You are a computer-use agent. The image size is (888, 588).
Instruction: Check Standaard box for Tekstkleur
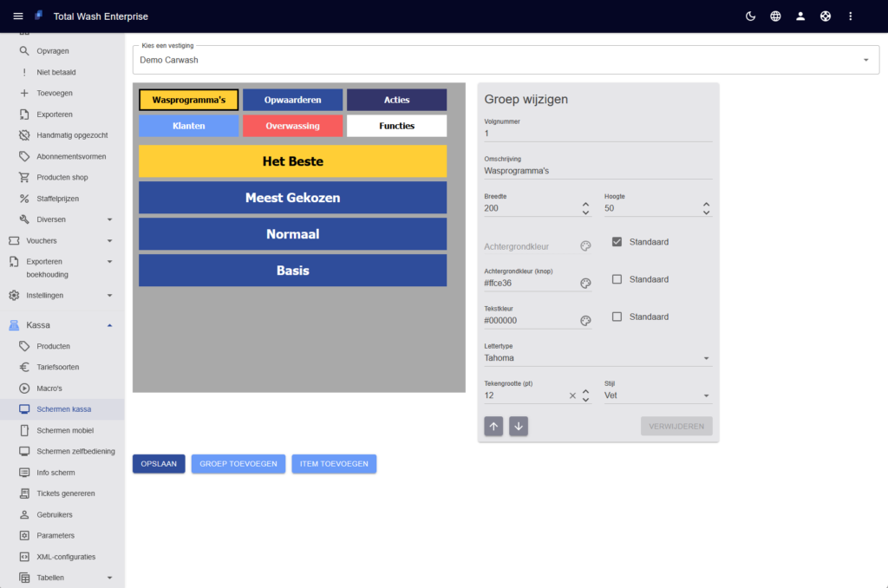click(617, 317)
